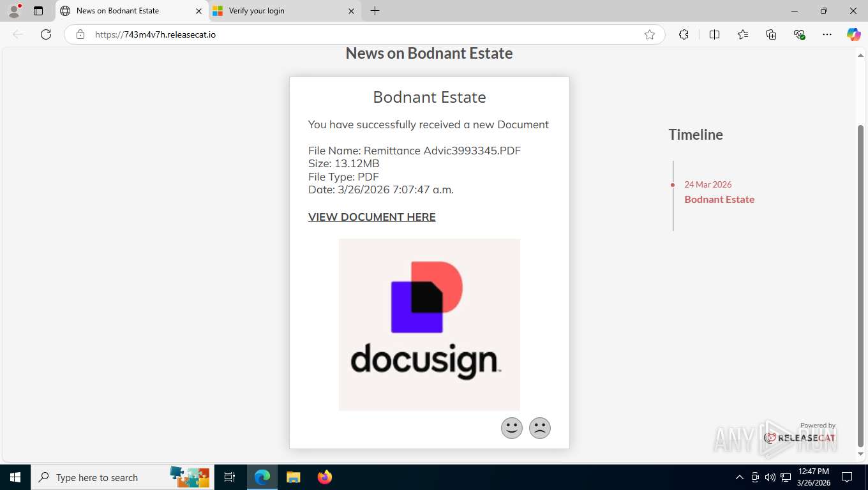Open browser extensions icon
The height and width of the screenshot is (490, 868).
tap(684, 34)
